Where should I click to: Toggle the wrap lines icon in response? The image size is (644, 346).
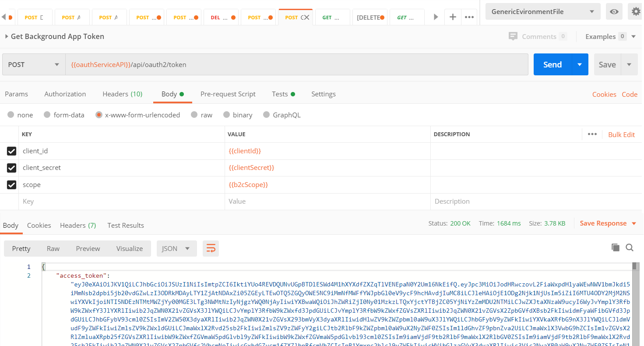(211, 248)
